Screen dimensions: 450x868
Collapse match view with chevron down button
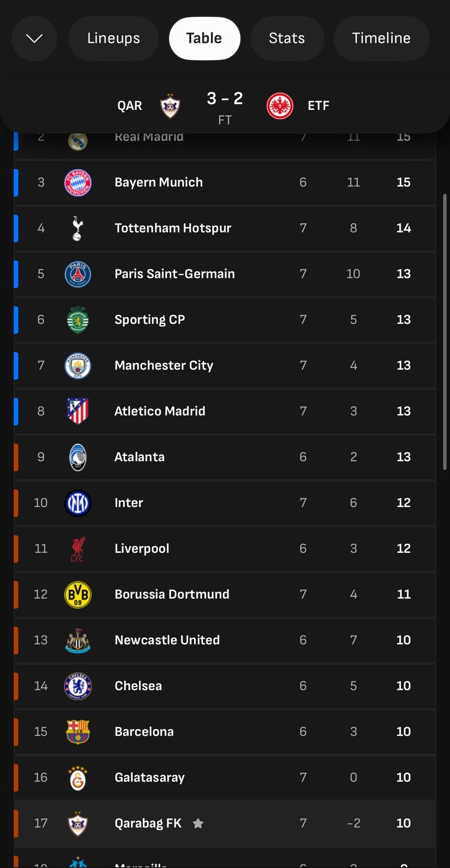point(34,39)
